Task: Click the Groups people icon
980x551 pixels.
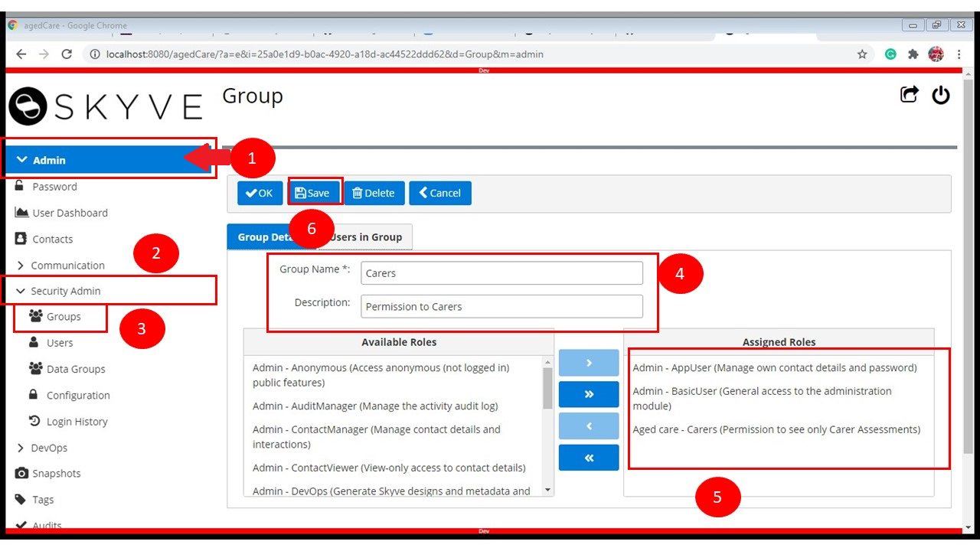Action: (x=35, y=315)
